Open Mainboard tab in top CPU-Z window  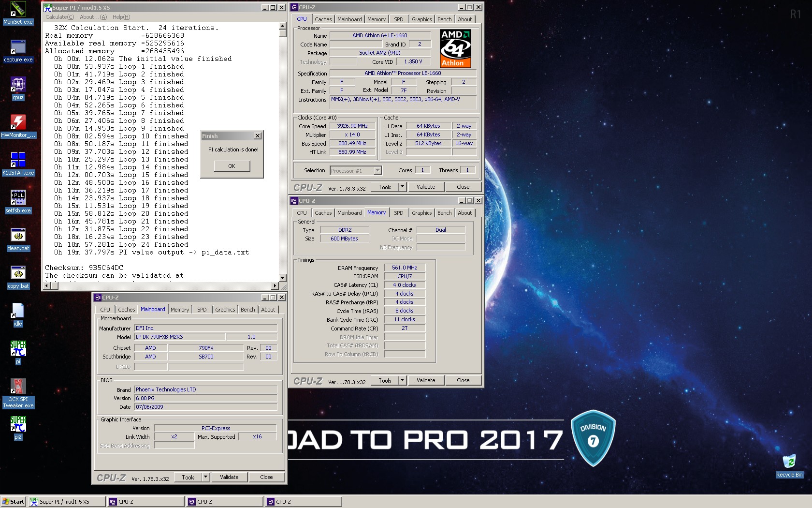coord(349,19)
